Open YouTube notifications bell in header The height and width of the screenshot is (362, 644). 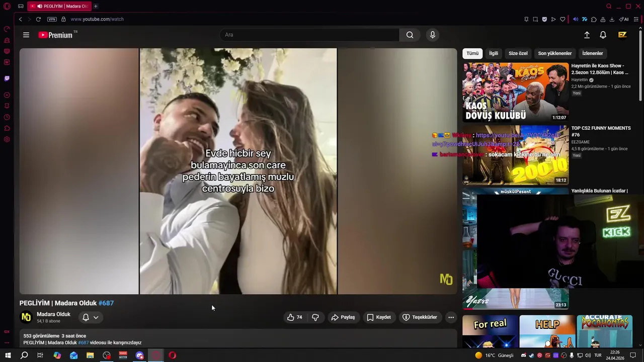click(x=603, y=35)
